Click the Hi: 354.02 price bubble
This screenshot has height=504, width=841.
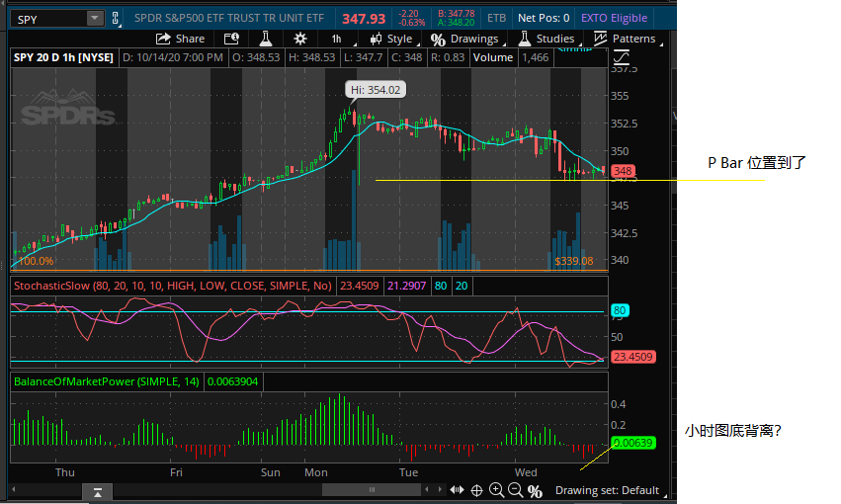click(x=376, y=90)
